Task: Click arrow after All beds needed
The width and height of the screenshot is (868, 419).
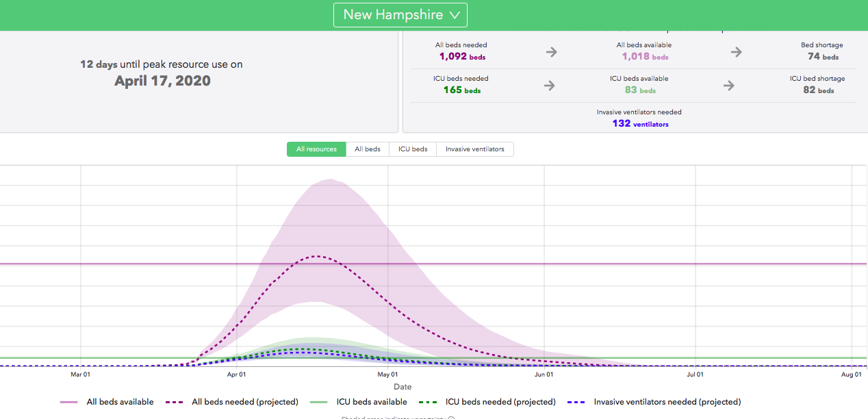Action: click(x=551, y=52)
